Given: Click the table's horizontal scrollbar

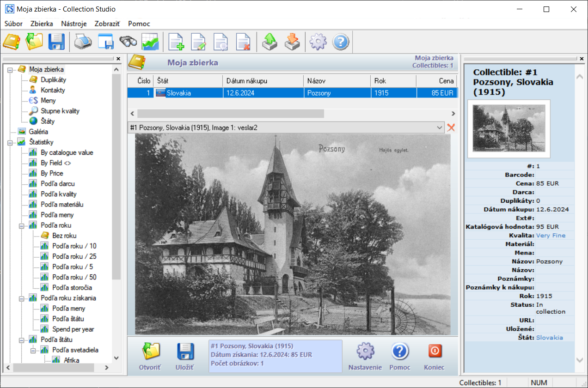Looking at the screenshot, I should (x=230, y=114).
